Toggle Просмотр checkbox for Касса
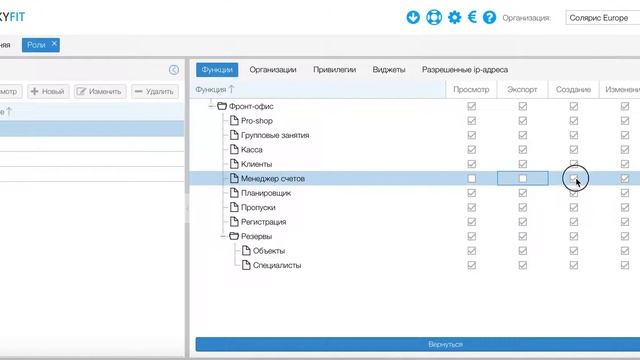This screenshot has height=360, width=640. [x=472, y=149]
